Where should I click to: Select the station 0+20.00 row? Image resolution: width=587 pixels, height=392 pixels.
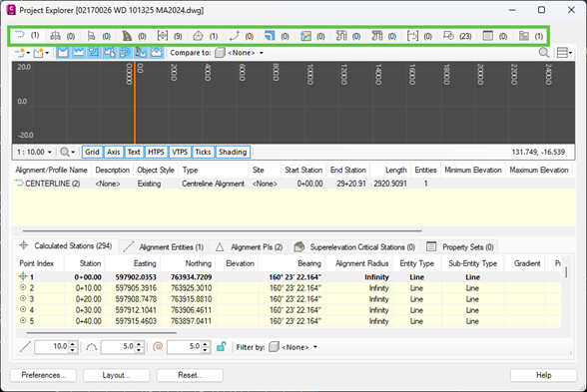[x=289, y=299]
